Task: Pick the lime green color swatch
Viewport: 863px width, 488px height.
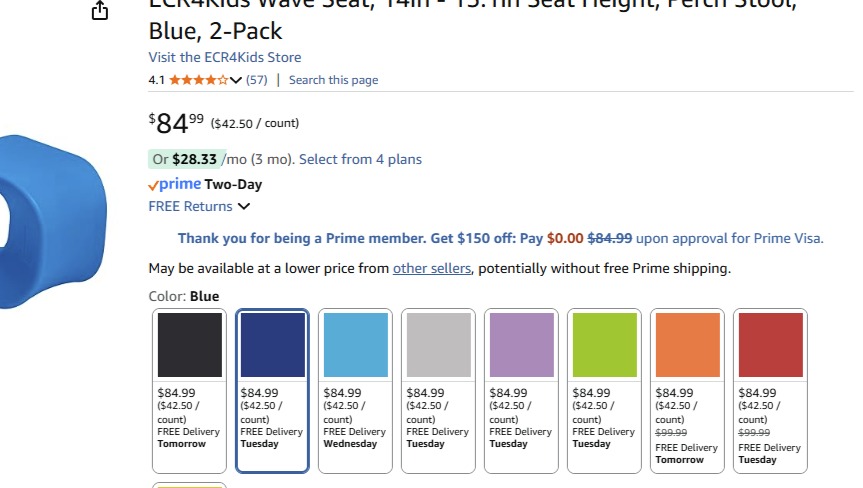Action: pos(605,345)
